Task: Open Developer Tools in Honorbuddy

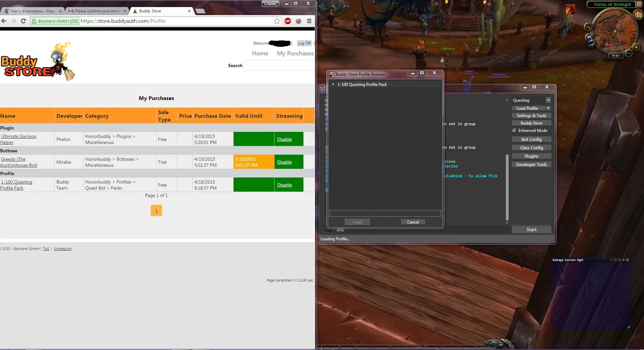Action: click(531, 164)
